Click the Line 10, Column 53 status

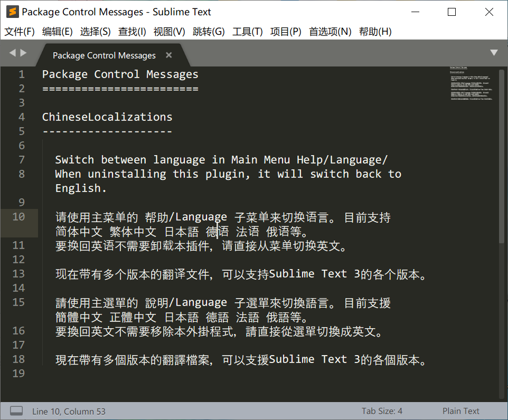pyautogui.click(x=69, y=411)
